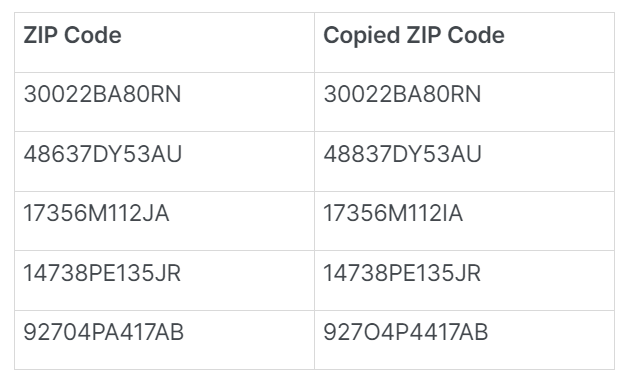
Task: Select copied cell 927O4P4417AB
Action: (x=464, y=340)
